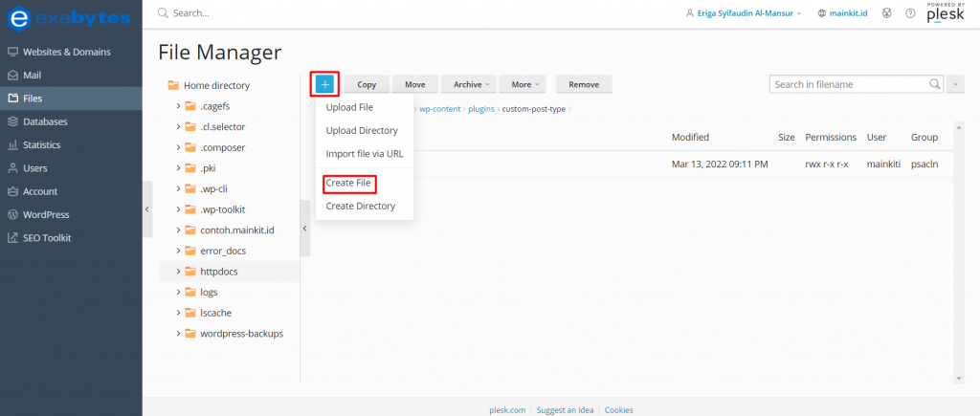
Task: Open the Exabytes logo home
Action: pyautogui.click(x=69, y=17)
